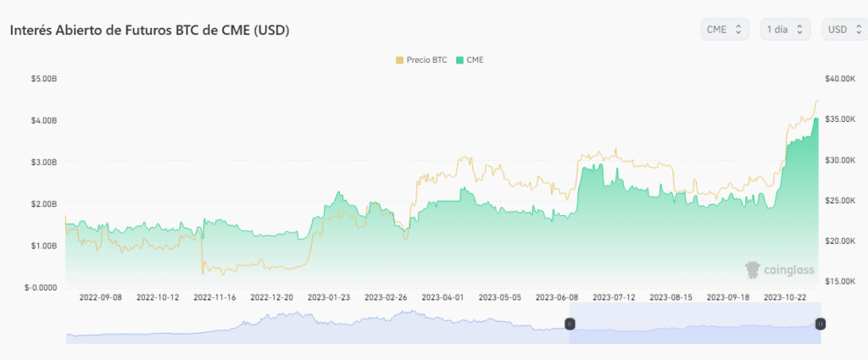Open the 1 día interval dropdown
The image size is (868, 360).
pos(786,30)
